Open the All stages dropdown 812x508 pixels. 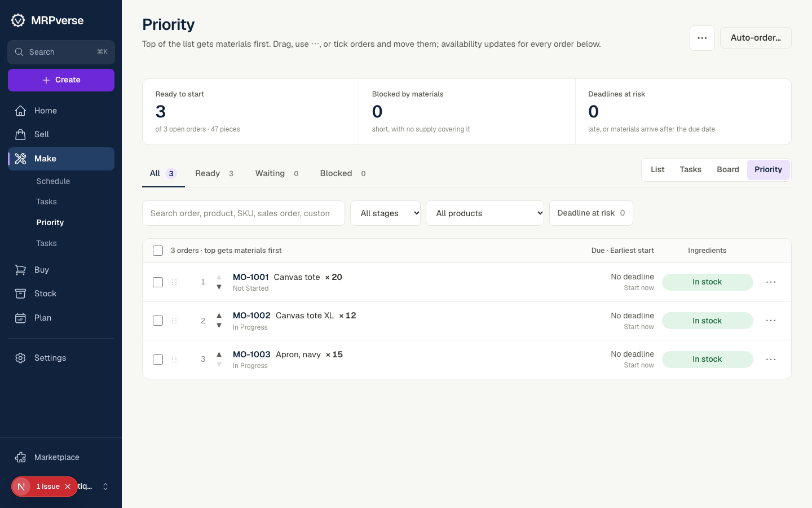click(x=385, y=213)
